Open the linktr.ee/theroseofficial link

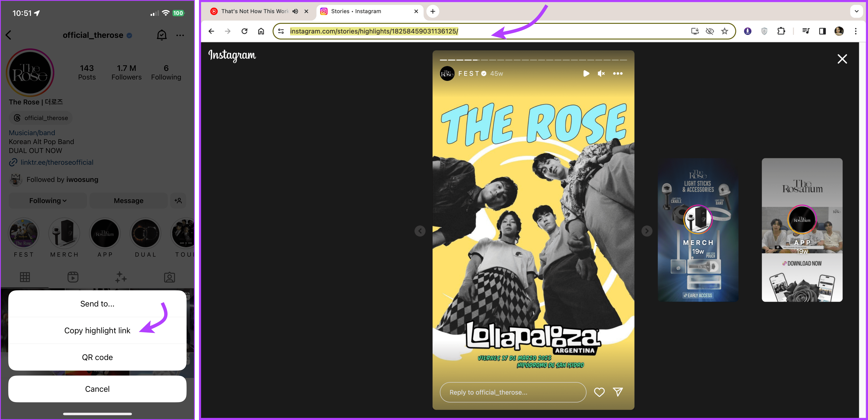tap(57, 162)
